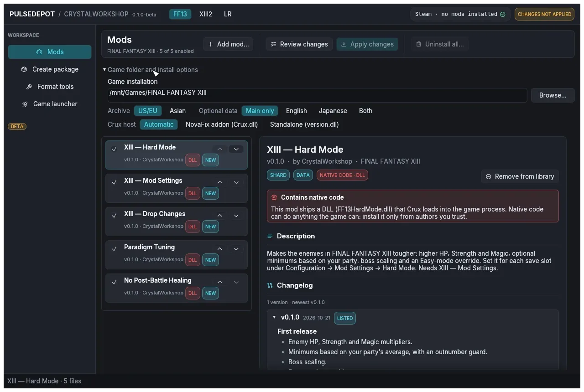Image resolution: width=584 pixels, height=392 pixels.
Task: Choose NovaFix addon (Crux.dll) host
Action: (222, 124)
